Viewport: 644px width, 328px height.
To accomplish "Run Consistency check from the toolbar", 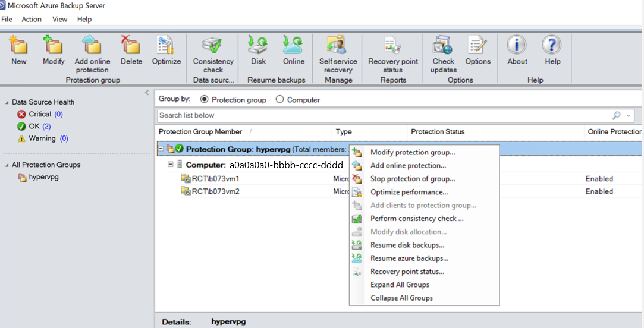I will pos(213,45).
